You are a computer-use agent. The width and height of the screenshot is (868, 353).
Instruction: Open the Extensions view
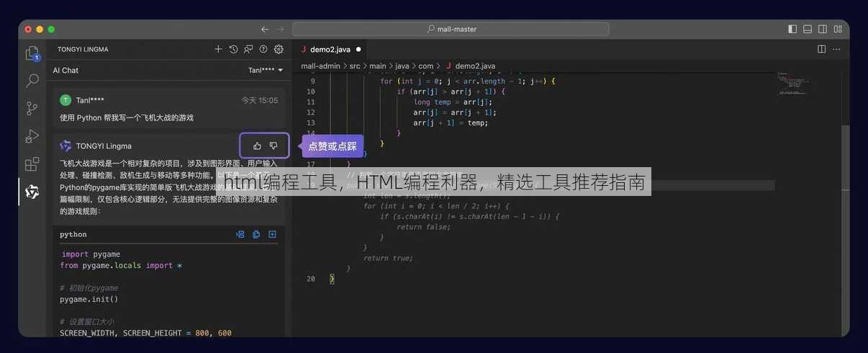(x=32, y=164)
